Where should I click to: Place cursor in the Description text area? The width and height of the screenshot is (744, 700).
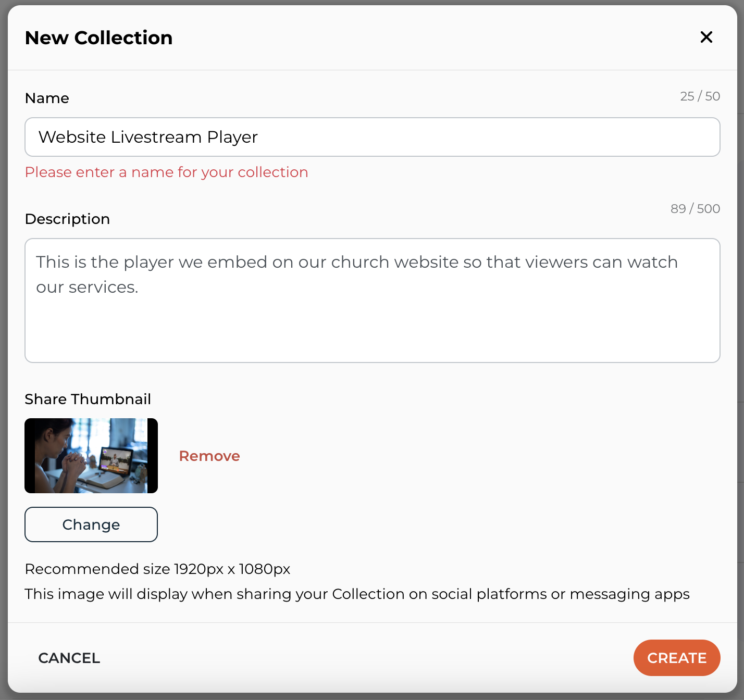tap(372, 301)
